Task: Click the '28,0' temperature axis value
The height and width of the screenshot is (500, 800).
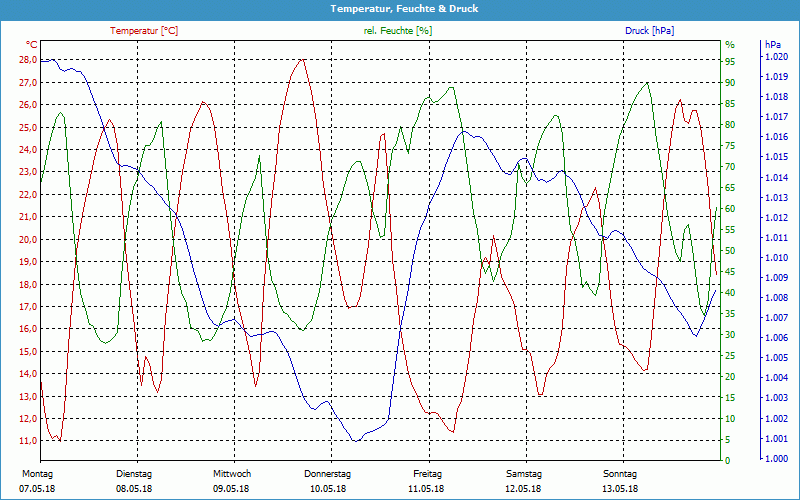Action: coord(28,60)
